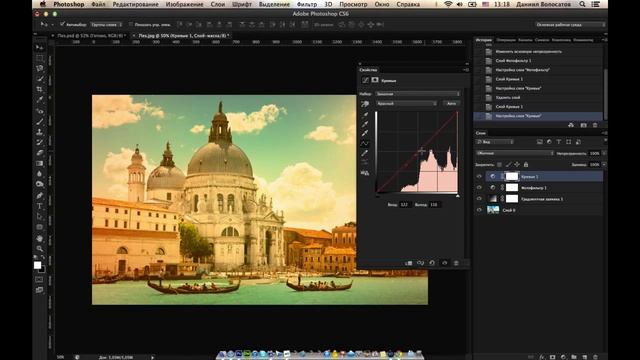Click the foreground color swatch
Screen dimensions: 640x360
coord(38,265)
